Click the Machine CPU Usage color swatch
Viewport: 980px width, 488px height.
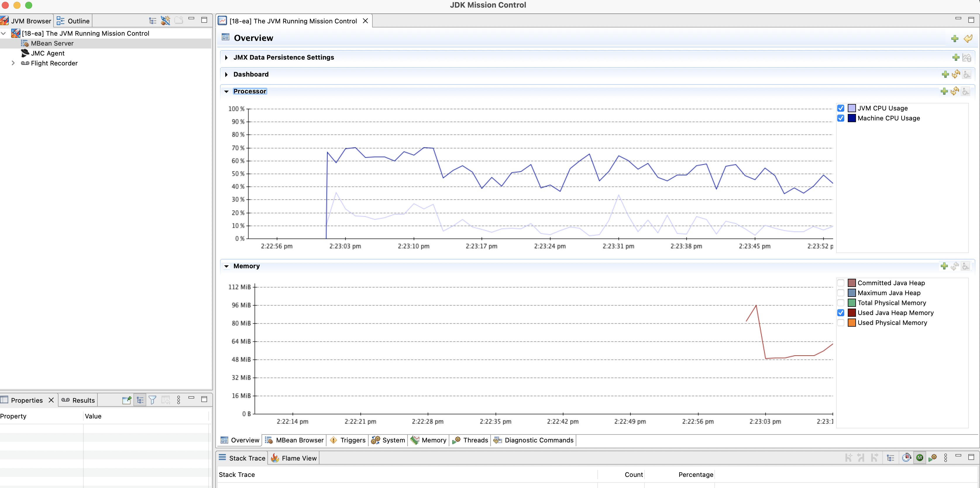click(852, 118)
